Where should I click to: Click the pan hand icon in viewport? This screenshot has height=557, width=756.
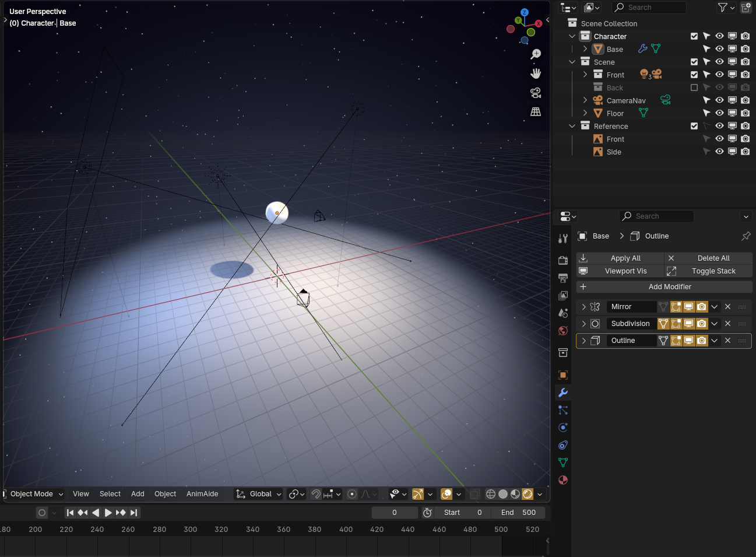[x=536, y=73]
